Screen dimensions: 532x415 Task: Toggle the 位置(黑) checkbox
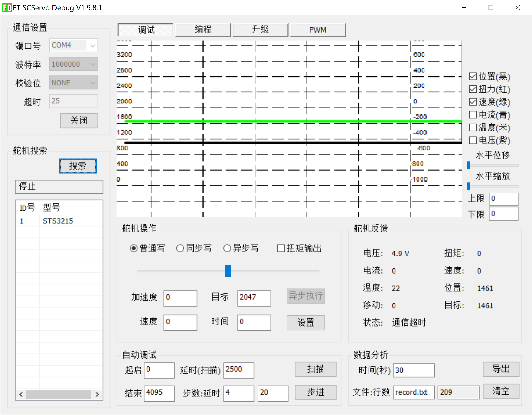(473, 76)
